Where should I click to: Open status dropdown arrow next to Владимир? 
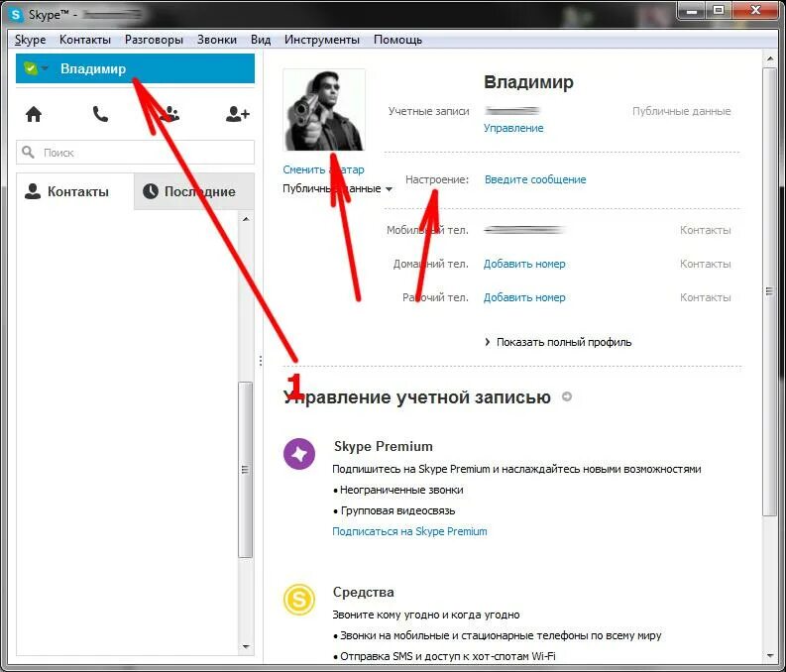pyautogui.click(x=45, y=68)
